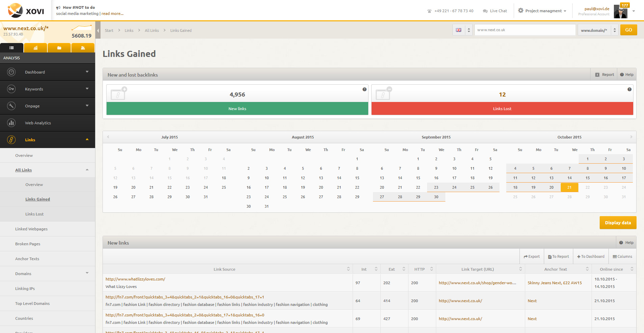
Task: Open the Live Chat bubble icon
Action: coord(485,11)
